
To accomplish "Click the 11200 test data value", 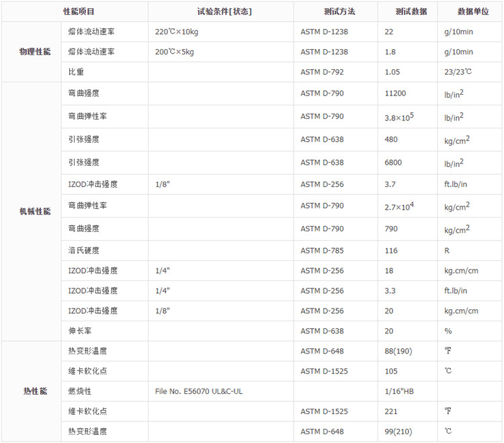I will coord(395,93).
